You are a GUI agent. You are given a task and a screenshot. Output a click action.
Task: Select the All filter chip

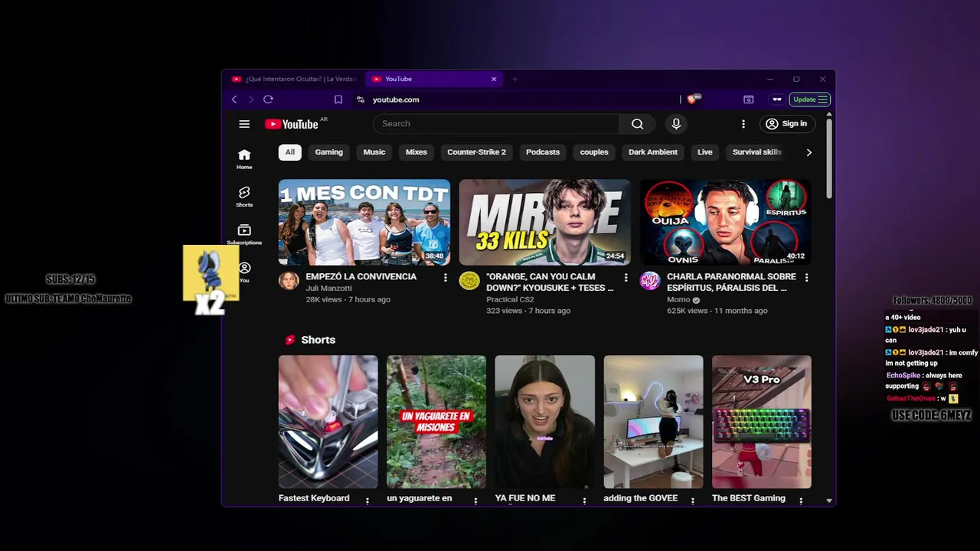[x=290, y=152]
